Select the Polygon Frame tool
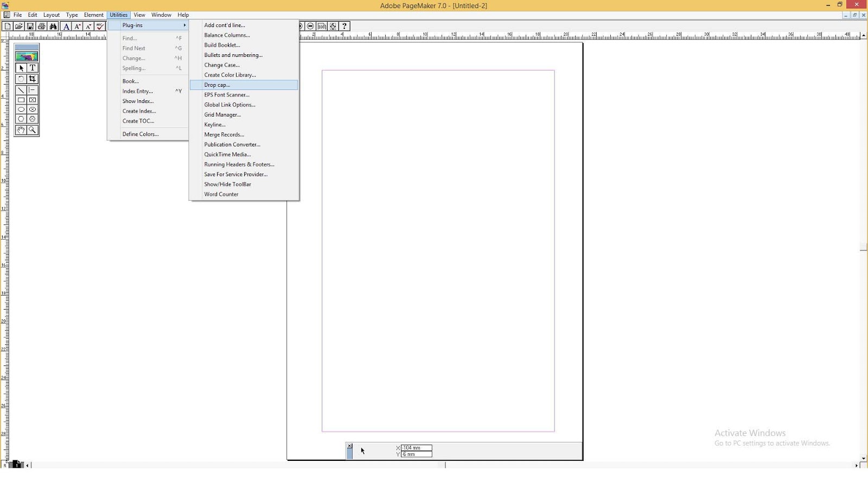Viewport: 868px width, 488px height. (x=33, y=119)
